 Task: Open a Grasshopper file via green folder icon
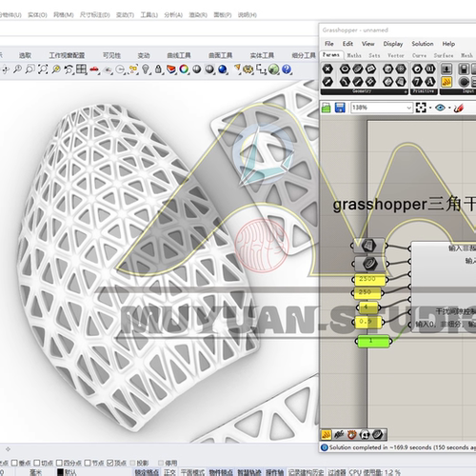[326, 108]
